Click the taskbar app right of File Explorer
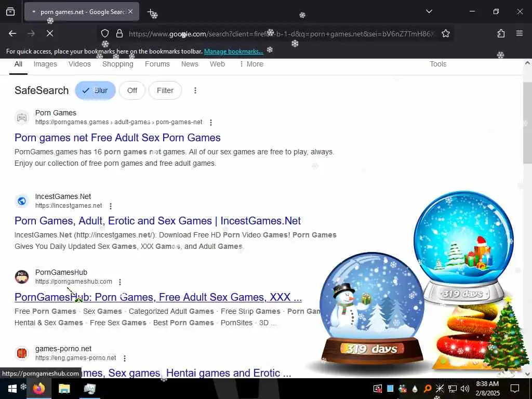Viewport: 532px width, 399px height. [x=89, y=389]
